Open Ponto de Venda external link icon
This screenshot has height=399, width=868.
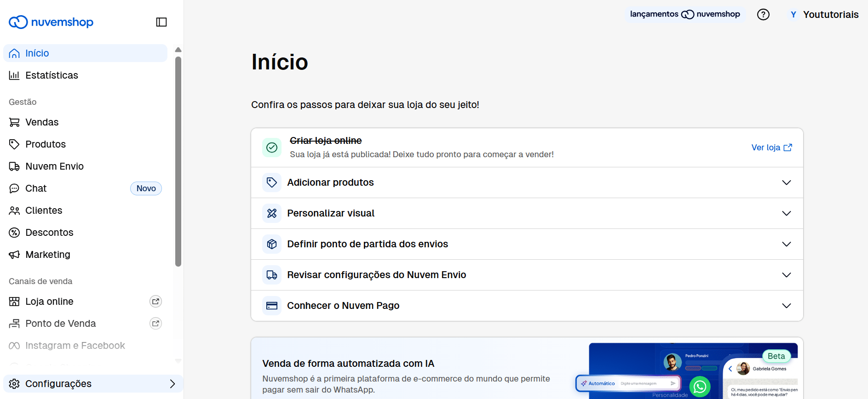tap(156, 324)
